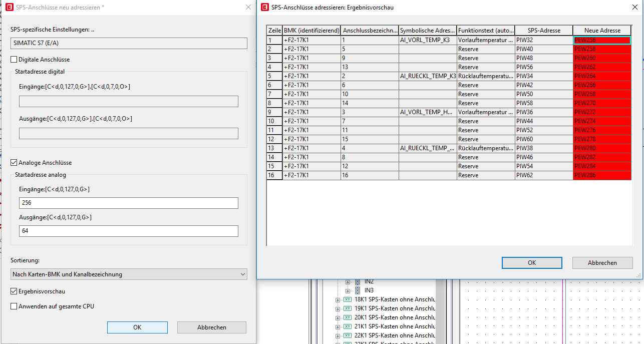Image resolution: width=644 pixels, height=344 pixels.
Task: Click the SIMATIC S7 (E/A) settings field
Action: 129,43
